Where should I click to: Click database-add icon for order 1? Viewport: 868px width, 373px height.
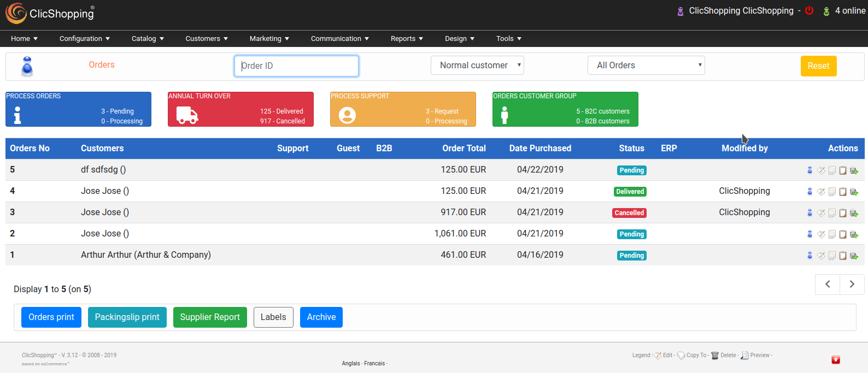point(854,256)
